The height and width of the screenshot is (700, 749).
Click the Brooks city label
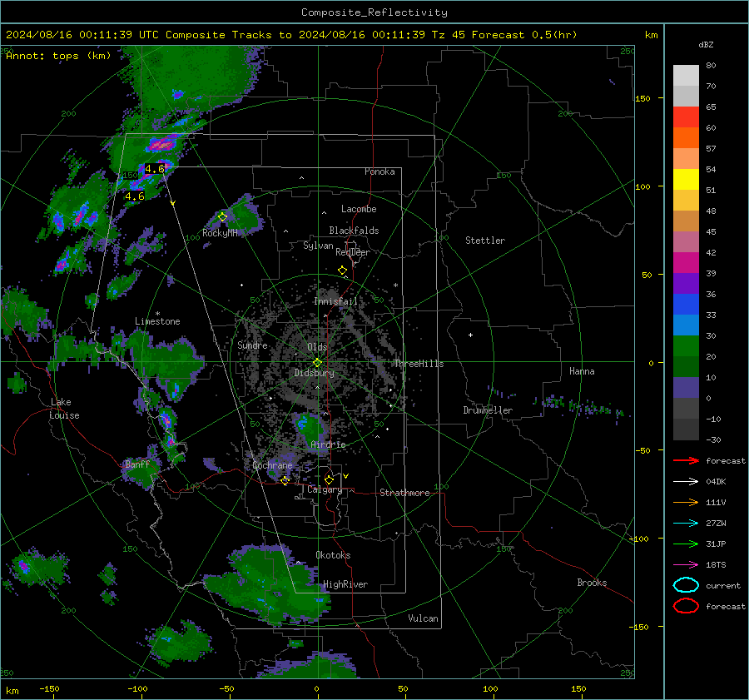point(592,583)
